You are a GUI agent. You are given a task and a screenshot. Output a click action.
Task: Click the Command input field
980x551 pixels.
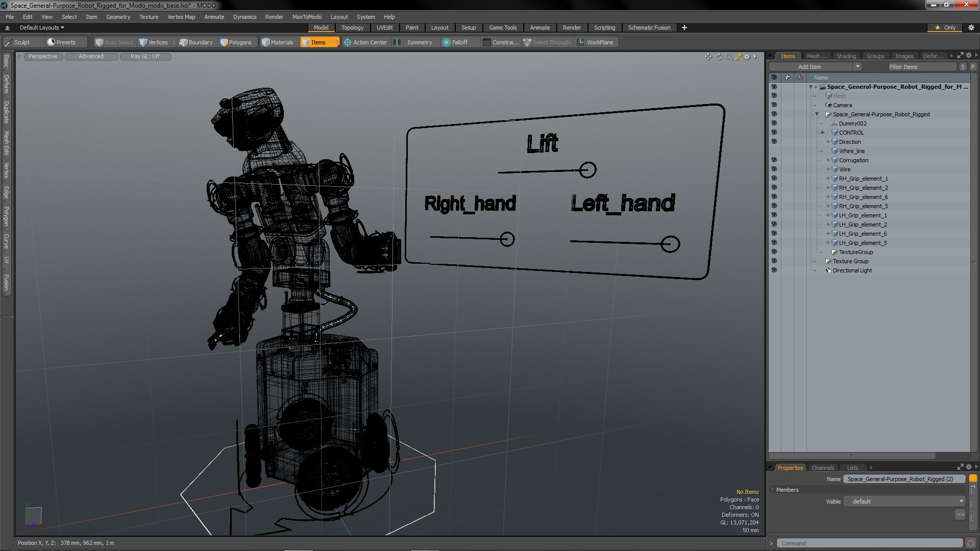(870, 543)
